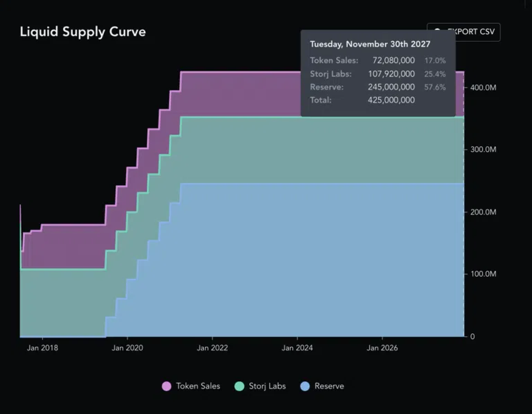Toggle the Token Sales series via its legend label

coord(198,386)
